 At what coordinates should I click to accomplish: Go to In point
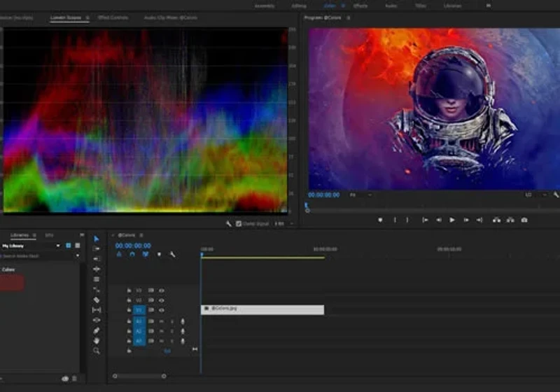[425, 220]
